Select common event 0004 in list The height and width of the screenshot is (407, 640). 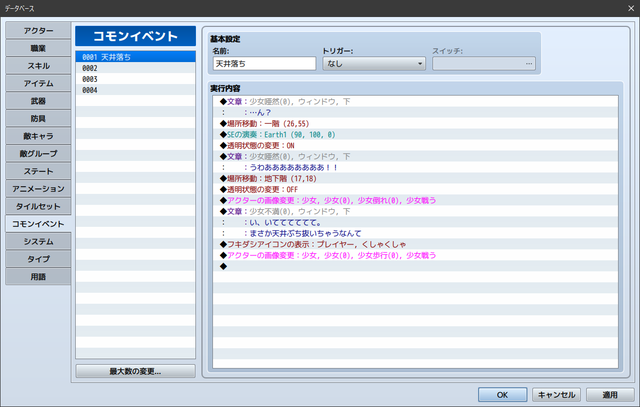click(x=136, y=90)
